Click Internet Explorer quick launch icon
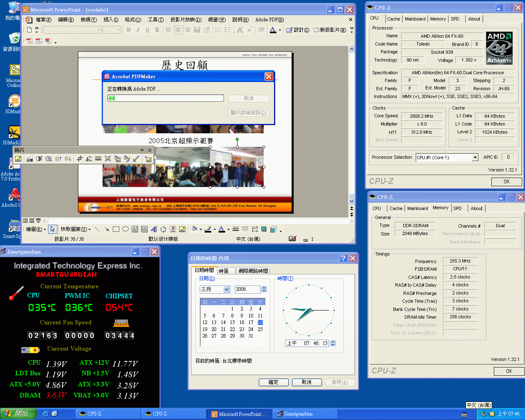Screen dimensions: 525x420 46,414
